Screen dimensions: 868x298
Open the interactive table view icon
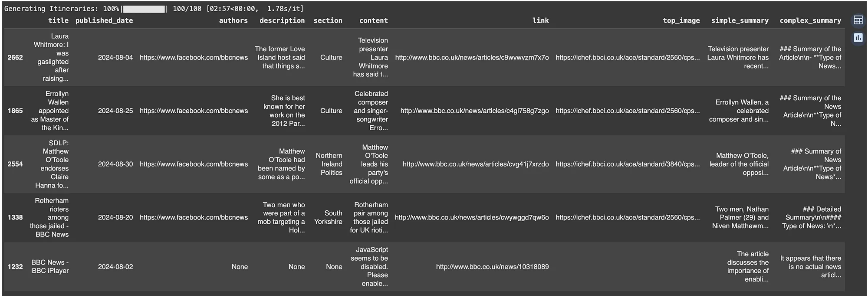858,20
